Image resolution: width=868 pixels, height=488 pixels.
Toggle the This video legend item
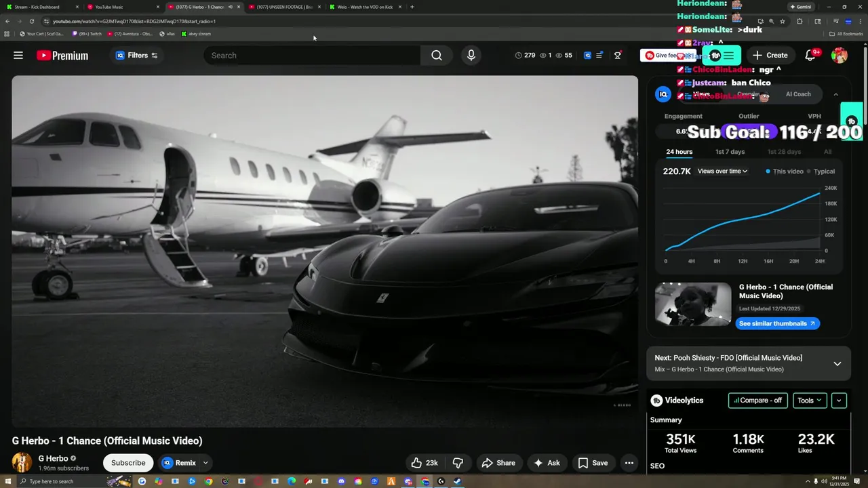pyautogui.click(x=785, y=171)
